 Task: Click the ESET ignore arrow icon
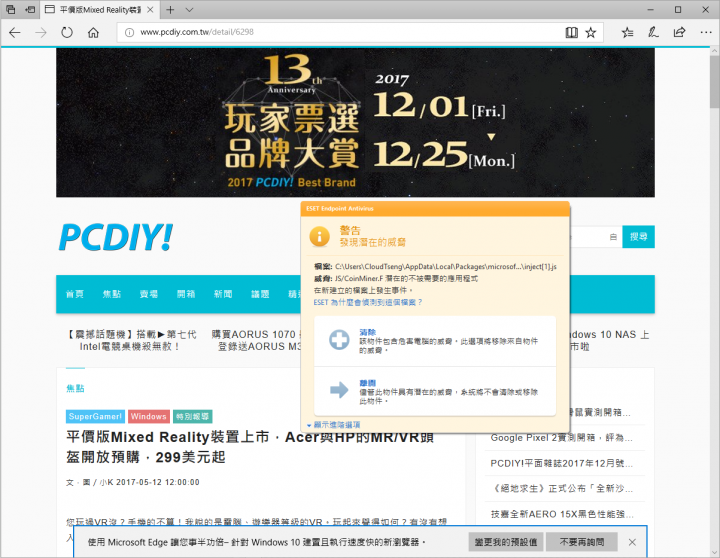click(339, 390)
